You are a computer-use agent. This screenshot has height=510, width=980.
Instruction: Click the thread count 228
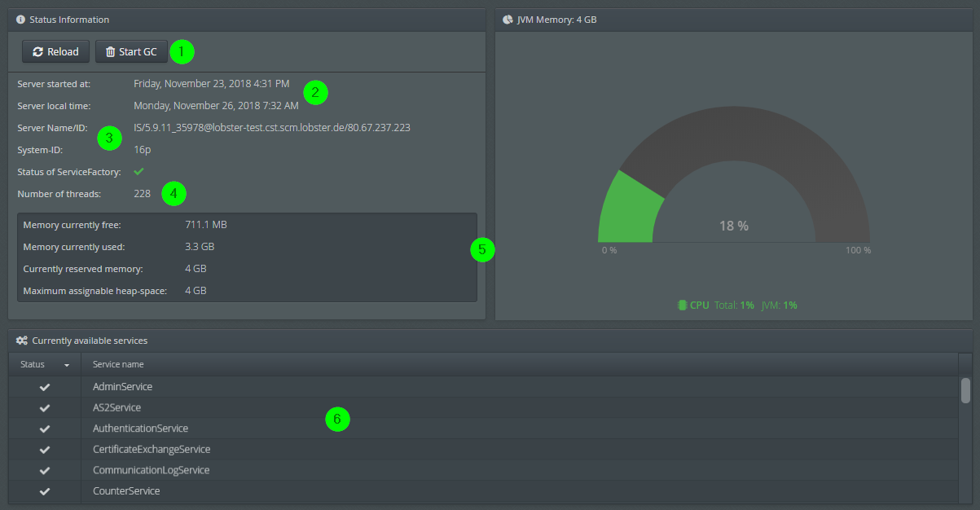[x=143, y=194]
